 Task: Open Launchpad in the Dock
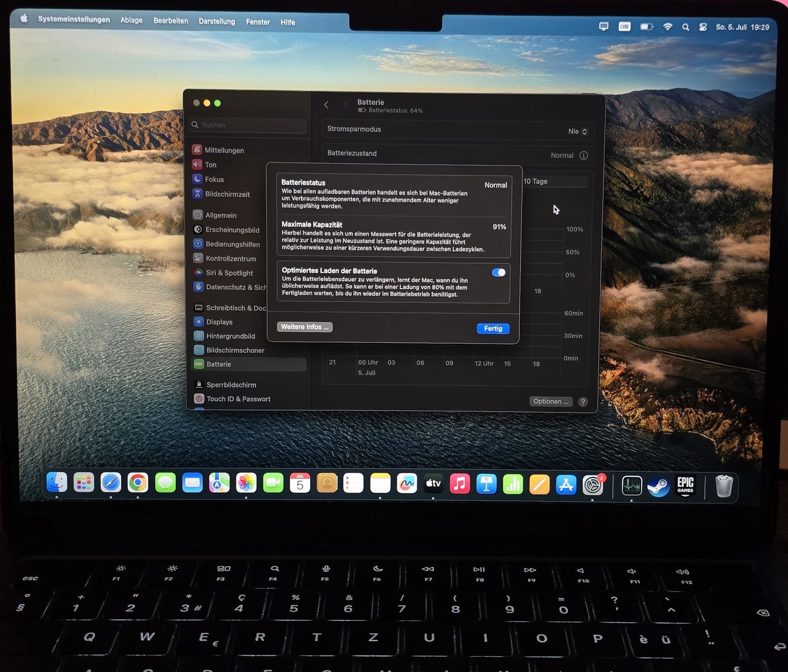tap(84, 482)
